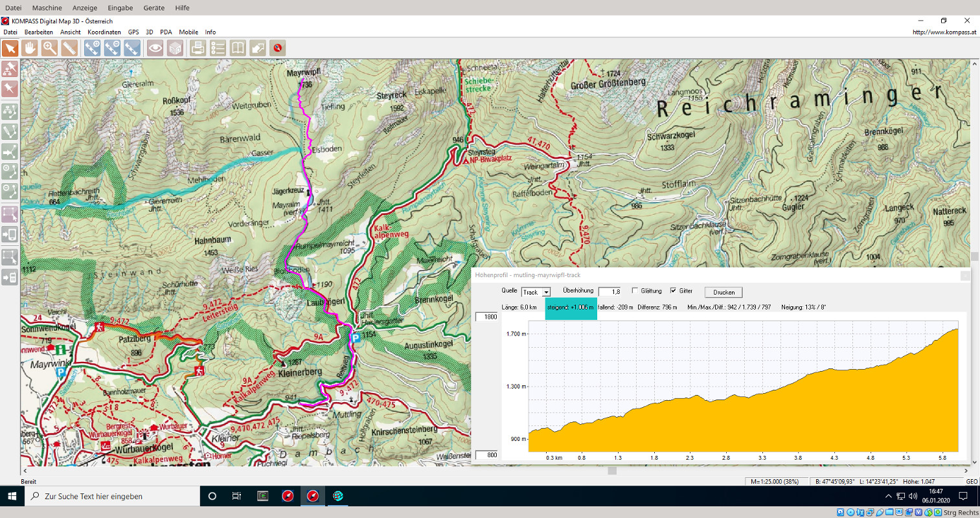Select the draw track pencil tool
The height and width of the screenshot is (518, 980).
pyautogui.click(x=10, y=131)
